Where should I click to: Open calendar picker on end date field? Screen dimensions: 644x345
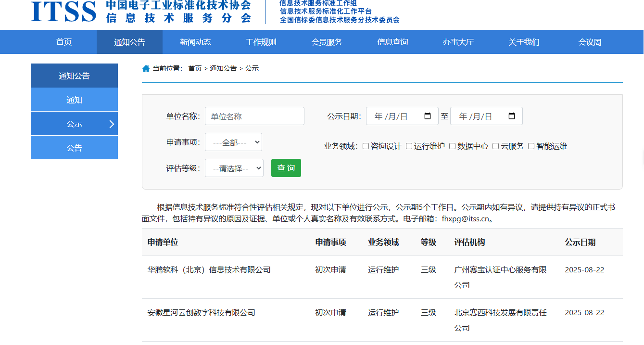pyautogui.click(x=512, y=116)
